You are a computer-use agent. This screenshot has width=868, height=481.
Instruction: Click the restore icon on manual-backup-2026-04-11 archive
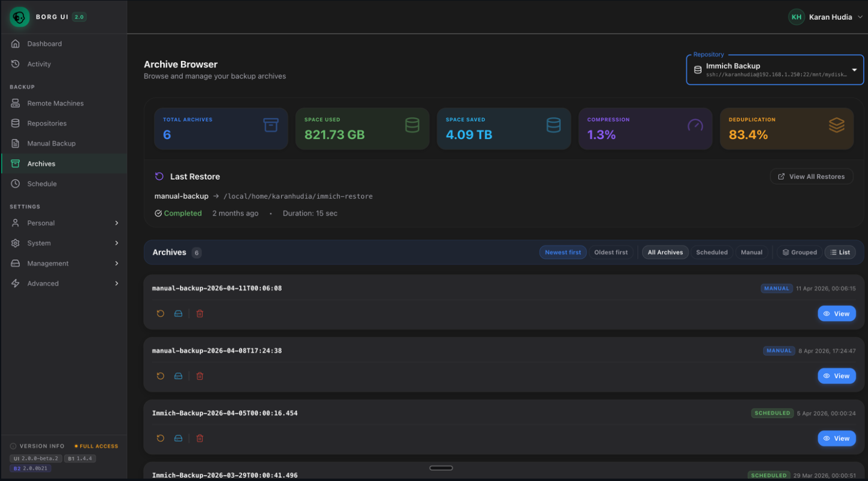(x=160, y=313)
